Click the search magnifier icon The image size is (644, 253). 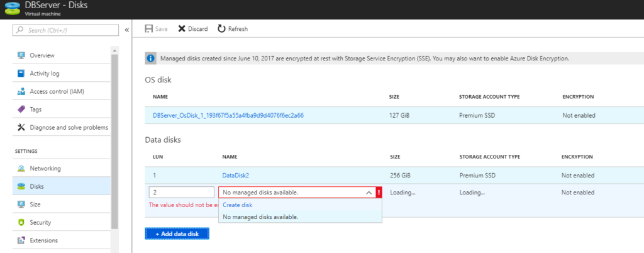point(21,30)
